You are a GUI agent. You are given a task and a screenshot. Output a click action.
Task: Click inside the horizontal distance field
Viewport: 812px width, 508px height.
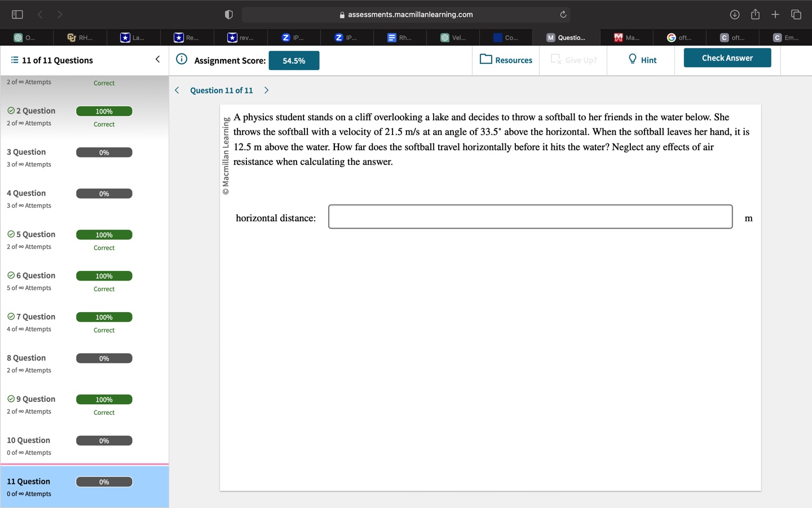(529, 217)
